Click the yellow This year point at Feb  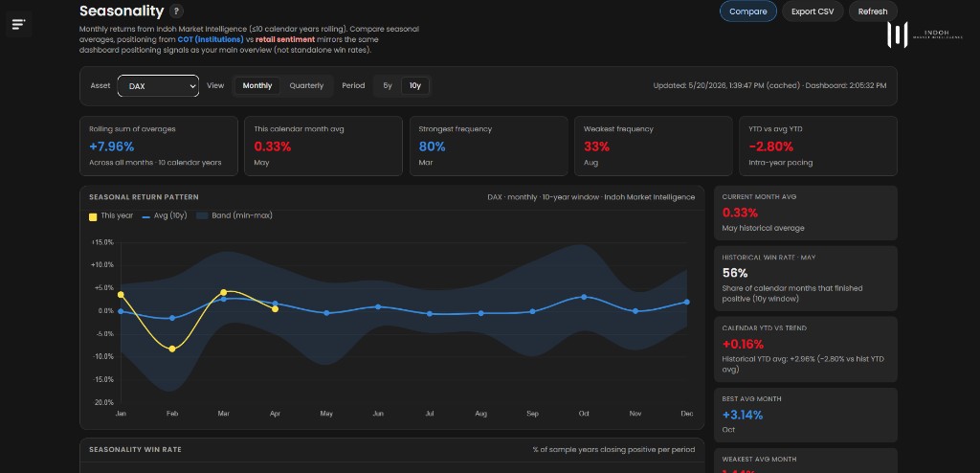point(172,349)
